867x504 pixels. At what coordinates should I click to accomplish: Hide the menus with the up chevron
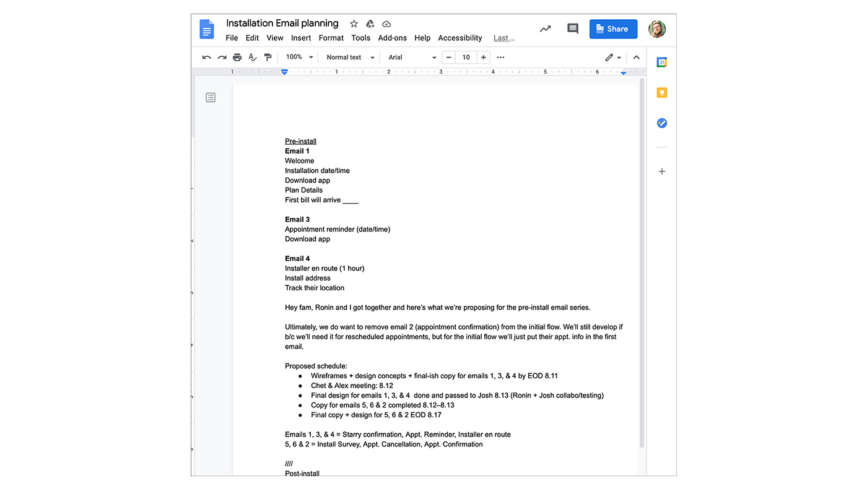click(x=636, y=58)
